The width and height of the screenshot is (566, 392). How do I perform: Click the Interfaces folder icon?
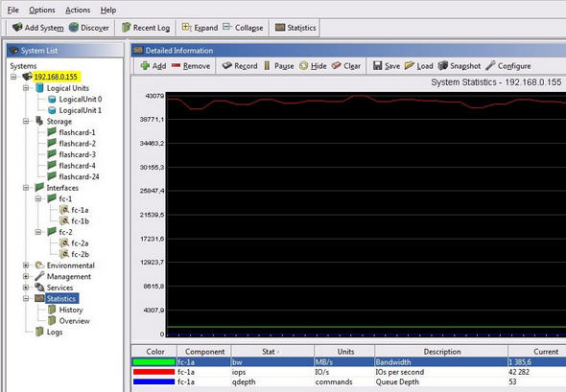39,187
